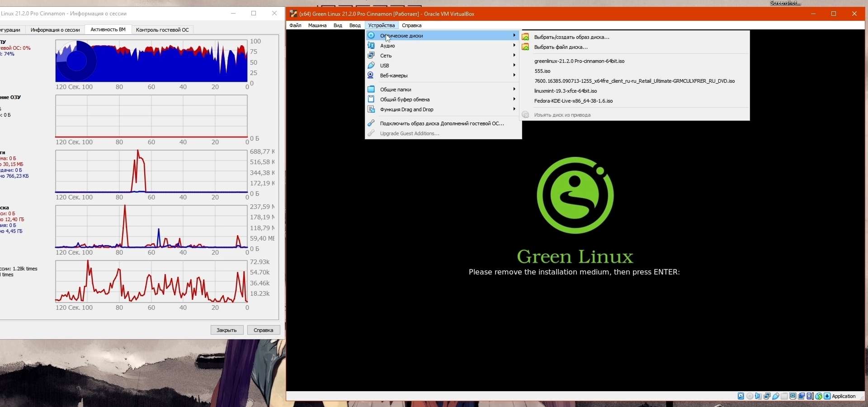Click the network adapters indicator in VirtualBox status bar
Image resolution: width=868 pixels, height=407 pixels.
[767, 396]
